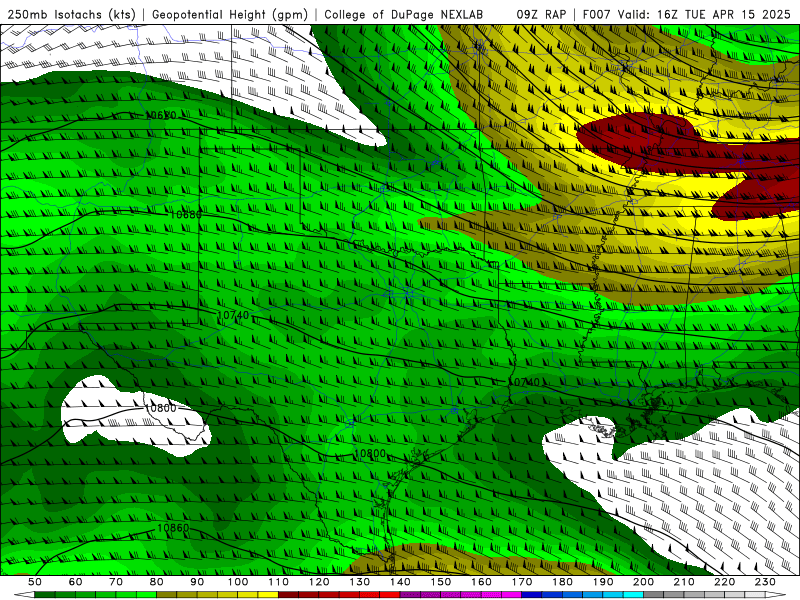This screenshot has height=600, width=800.
Task: Click the 230 tick label on the color scale
Action: click(765, 582)
